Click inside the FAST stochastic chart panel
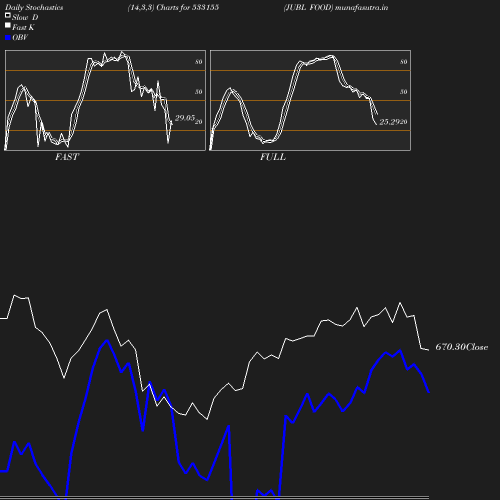 tap(105, 100)
